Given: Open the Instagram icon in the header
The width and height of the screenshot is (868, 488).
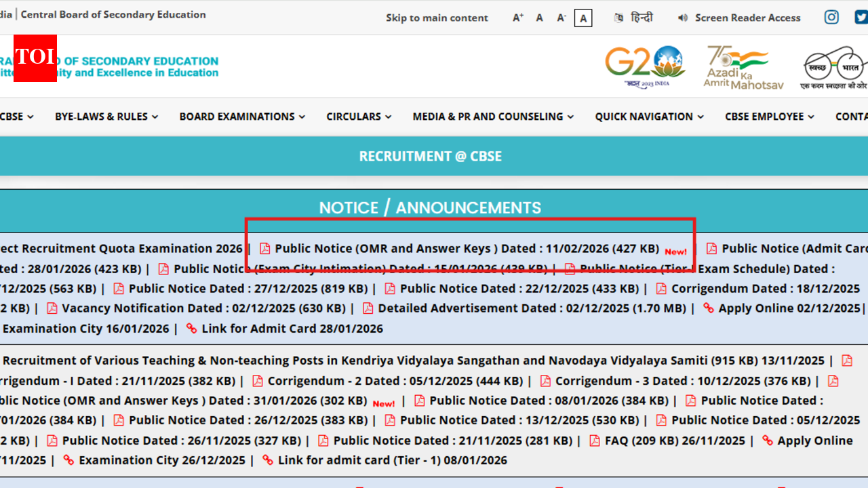Looking at the screenshot, I should pyautogui.click(x=831, y=17).
